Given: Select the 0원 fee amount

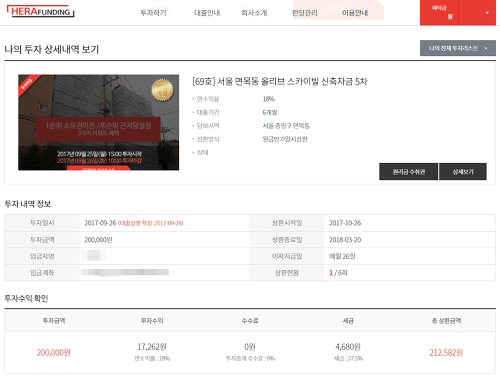Looking at the screenshot, I should tap(250, 347).
